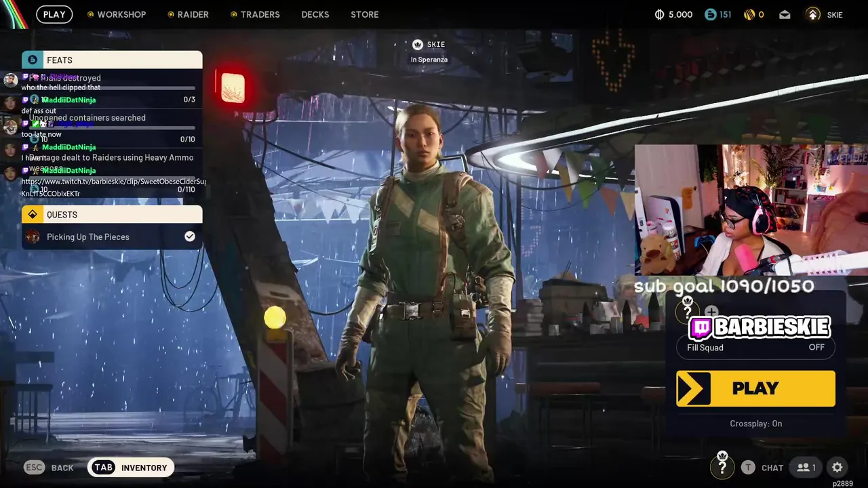The width and height of the screenshot is (868, 488).
Task: Click the coin currency icon beside 5,000
Action: pos(659,14)
